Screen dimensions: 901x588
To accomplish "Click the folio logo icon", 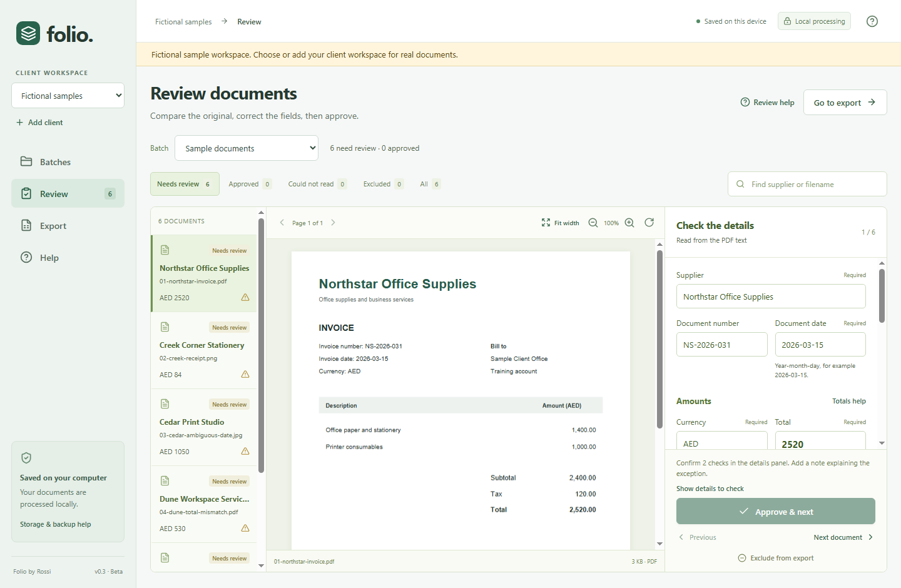I will [x=28, y=33].
